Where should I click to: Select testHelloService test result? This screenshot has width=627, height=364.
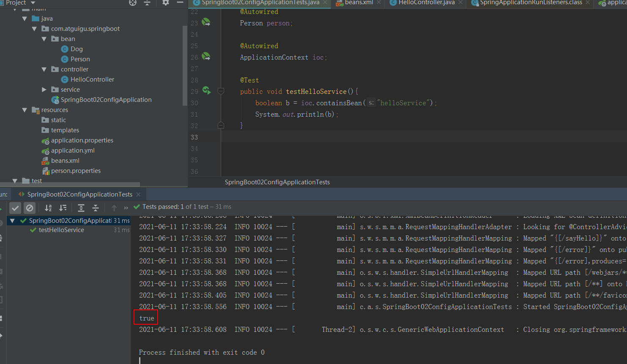pos(61,230)
